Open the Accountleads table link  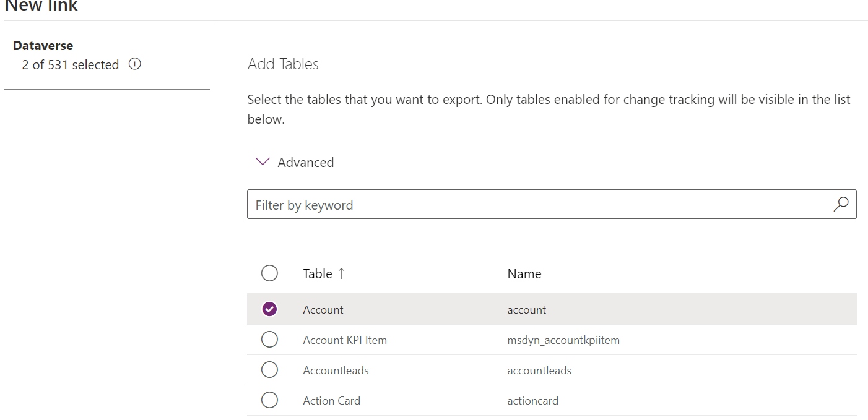point(336,370)
